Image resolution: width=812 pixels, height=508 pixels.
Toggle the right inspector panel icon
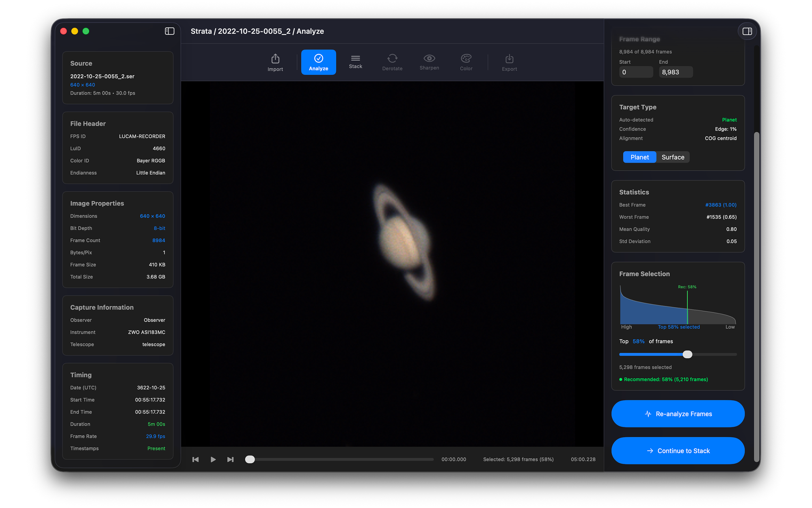[747, 31]
